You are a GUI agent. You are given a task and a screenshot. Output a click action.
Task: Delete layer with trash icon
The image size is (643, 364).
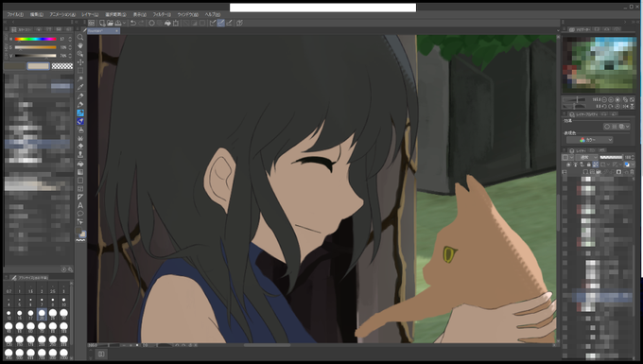[x=632, y=172]
